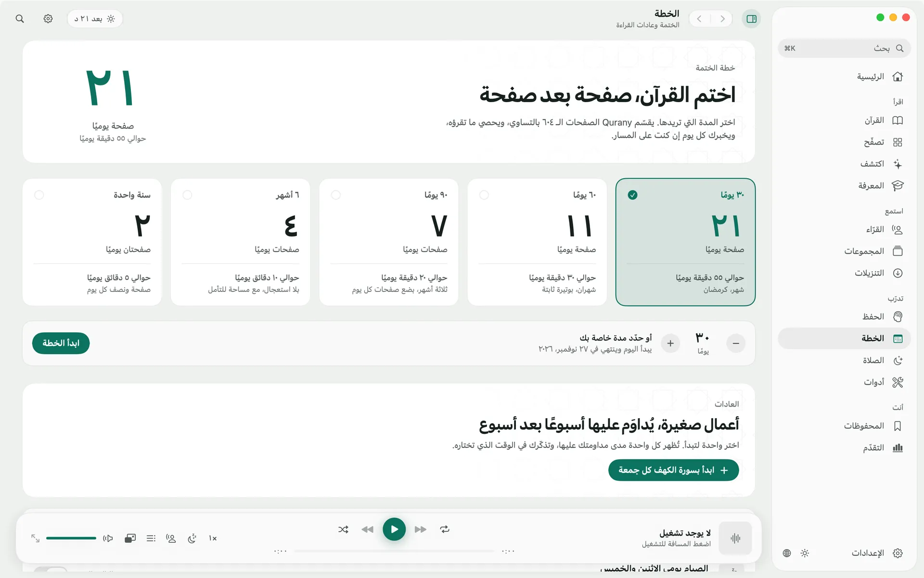Screen dimensions: 924x578
Task: Open settings gear in top toolbar
Action: pos(48,19)
